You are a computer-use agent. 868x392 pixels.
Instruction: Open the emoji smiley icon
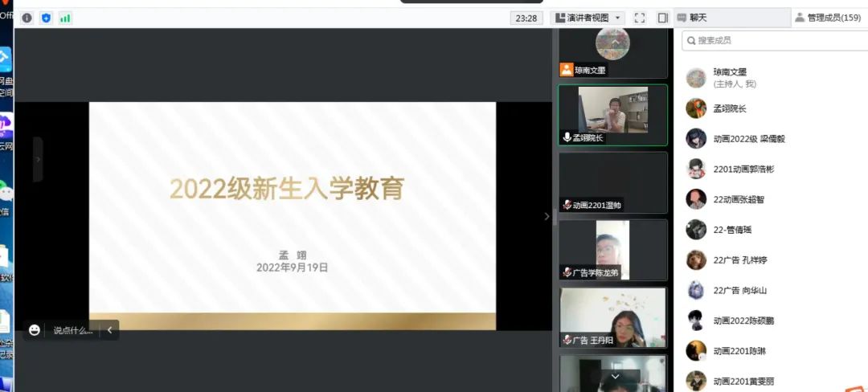pos(35,330)
